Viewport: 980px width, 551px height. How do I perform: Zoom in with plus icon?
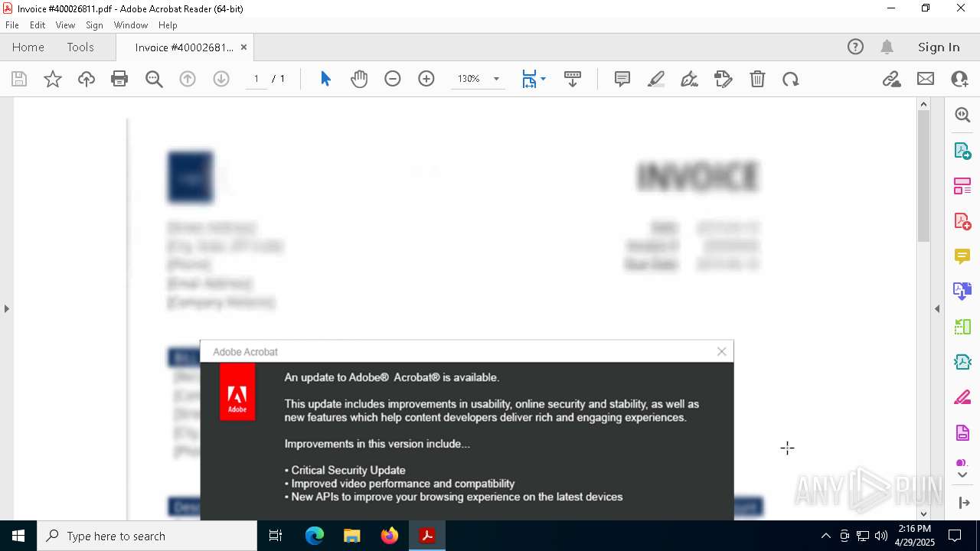click(x=426, y=79)
